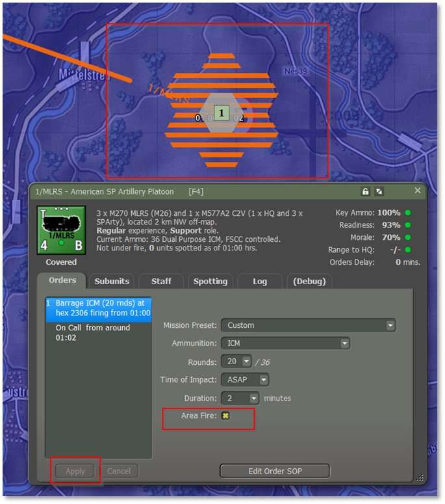
Task: Click the green Morale status dot
Action: click(407, 237)
